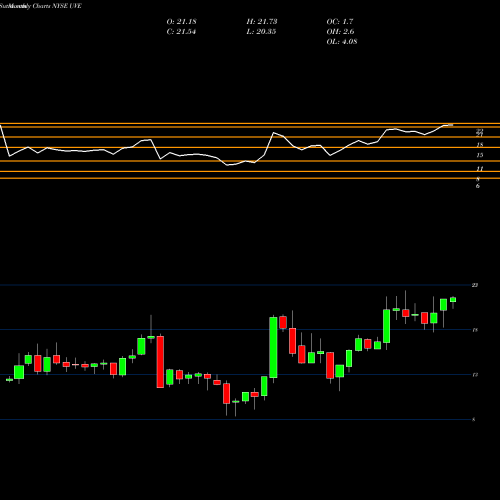Viewport: 500px width, 500px height.
Task: Select the high value 'H: 21.73'
Action: [262, 22]
